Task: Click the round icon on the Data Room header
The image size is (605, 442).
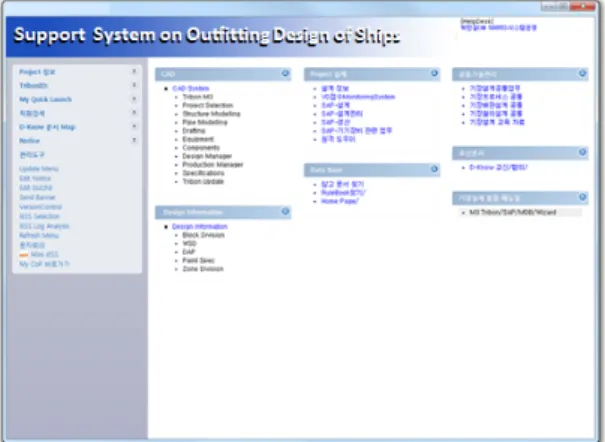Action: click(434, 169)
